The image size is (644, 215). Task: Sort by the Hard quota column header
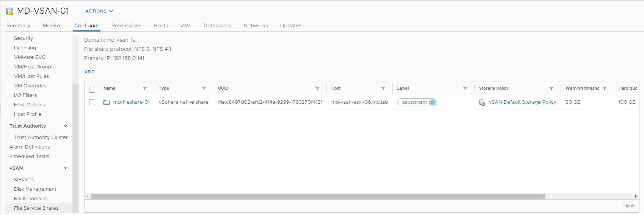pyautogui.click(x=628, y=88)
